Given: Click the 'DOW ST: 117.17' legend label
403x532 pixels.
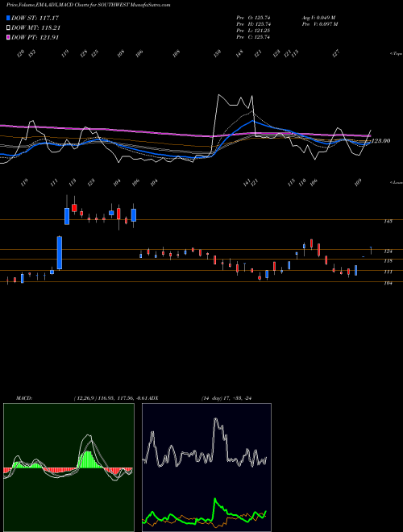Looking at the screenshot, I should coord(35,18).
